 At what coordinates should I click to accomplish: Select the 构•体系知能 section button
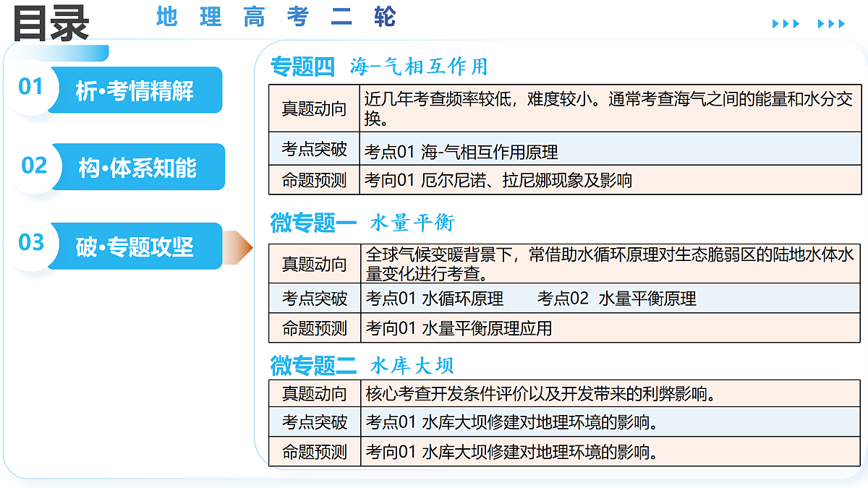(137, 167)
